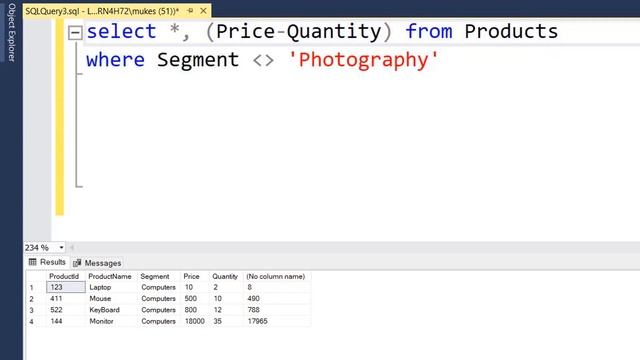This screenshot has width=640, height=360.
Task: Select the Mouse product name cell
Action: pyautogui.click(x=112, y=299)
